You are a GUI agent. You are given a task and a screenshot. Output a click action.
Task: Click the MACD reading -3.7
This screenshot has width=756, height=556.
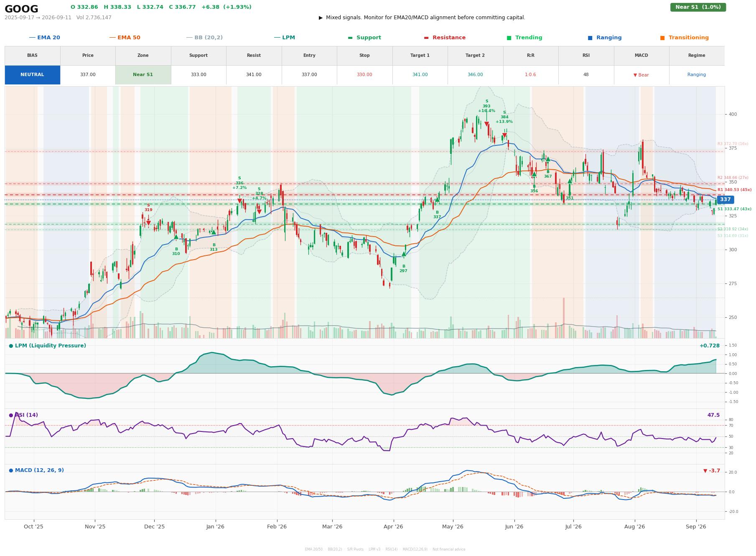(x=712, y=471)
